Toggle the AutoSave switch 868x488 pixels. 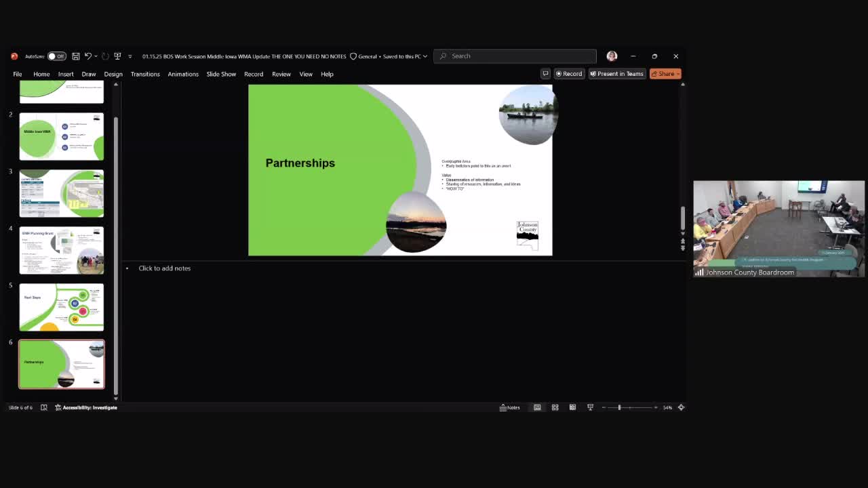click(56, 56)
